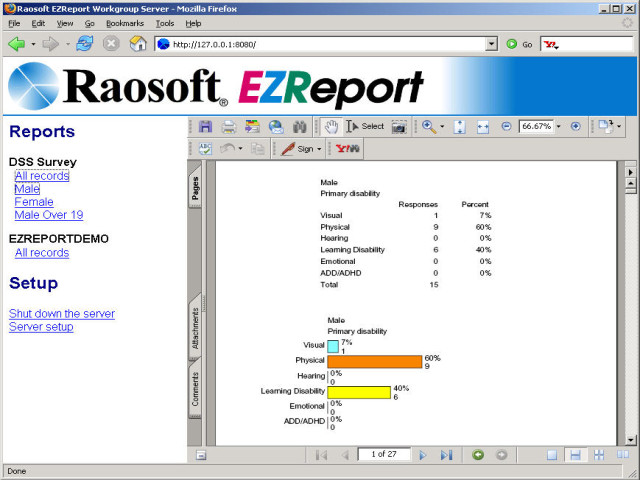Open DSS Survey All records report
The width and height of the screenshot is (640, 480).
42,176
